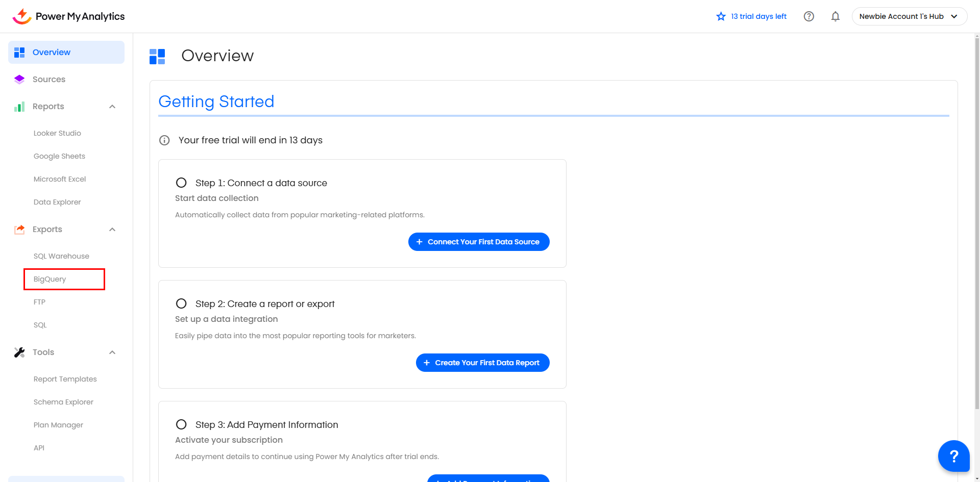
Task: Click the Tools wrench icon
Action: (x=19, y=352)
